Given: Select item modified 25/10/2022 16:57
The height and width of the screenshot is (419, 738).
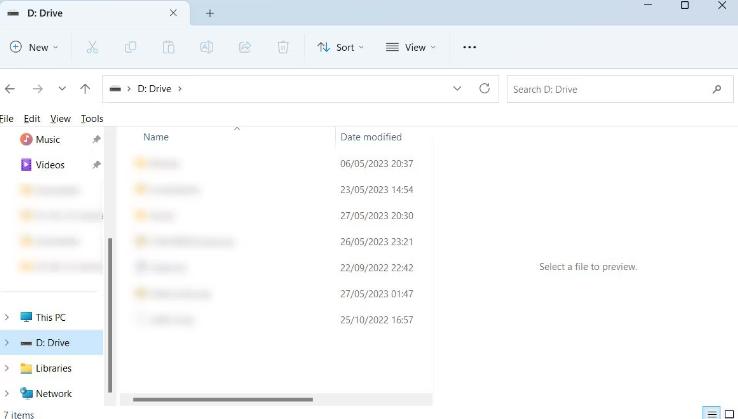Looking at the screenshot, I should (x=274, y=320).
